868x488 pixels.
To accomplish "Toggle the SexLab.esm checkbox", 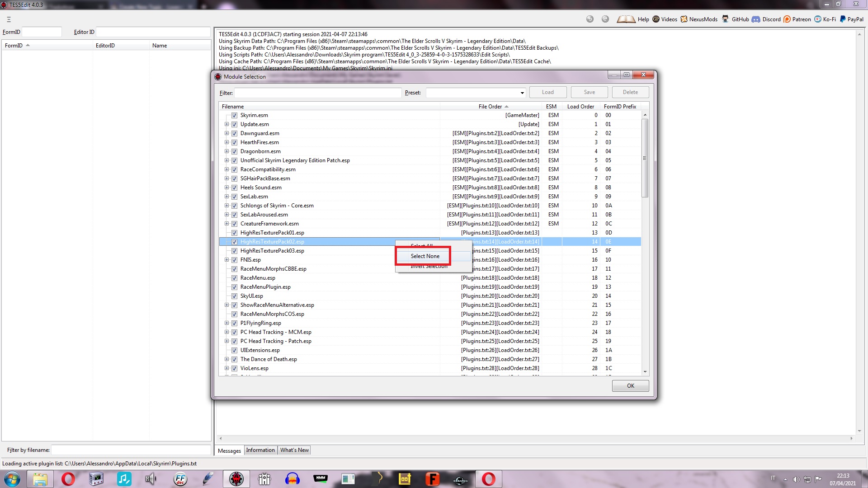I will tap(234, 197).
